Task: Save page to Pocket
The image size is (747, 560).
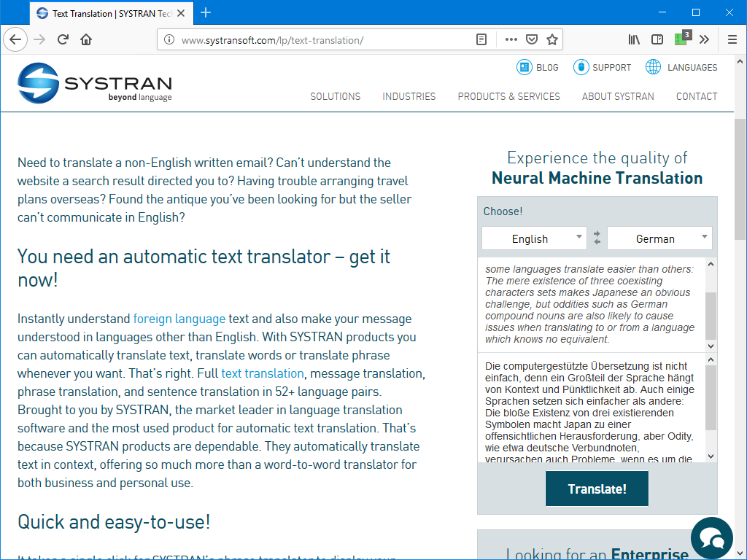Action: [x=532, y=39]
